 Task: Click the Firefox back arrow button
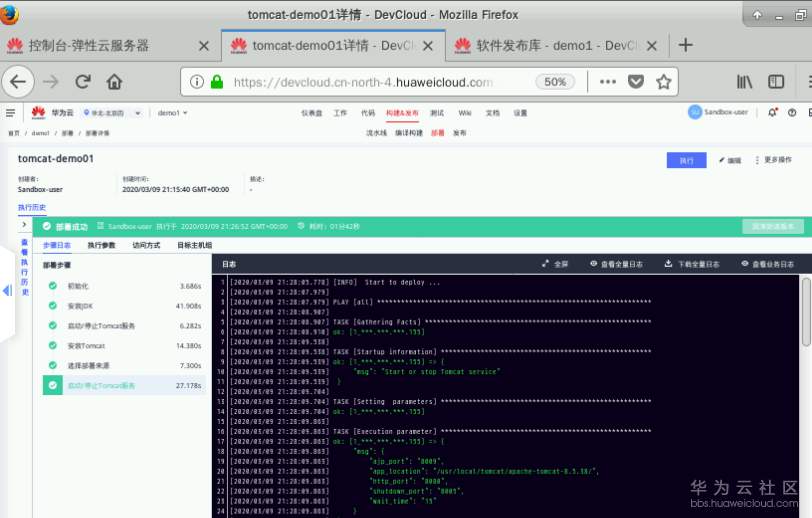(x=18, y=82)
